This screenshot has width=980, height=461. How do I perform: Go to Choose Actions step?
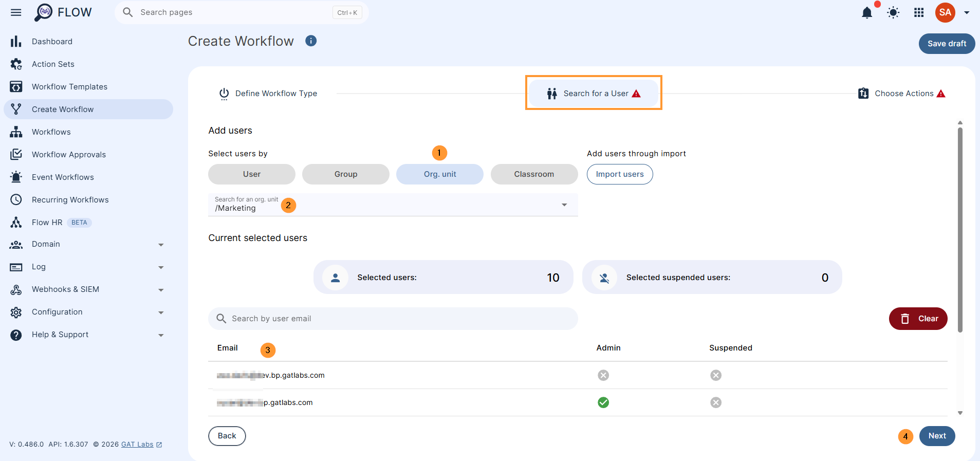902,94
